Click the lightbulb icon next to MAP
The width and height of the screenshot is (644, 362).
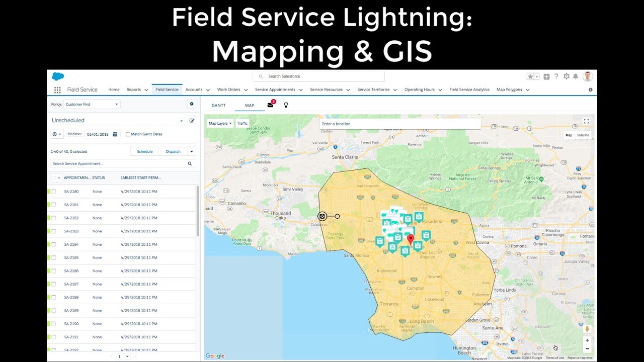click(286, 105)
